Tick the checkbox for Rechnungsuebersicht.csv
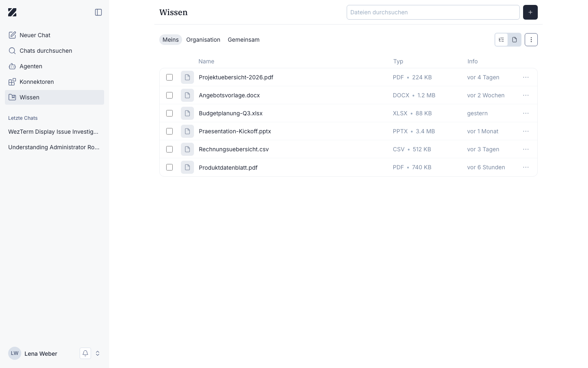The width and height of the screenshot is (588, 368). coord(169,149)
